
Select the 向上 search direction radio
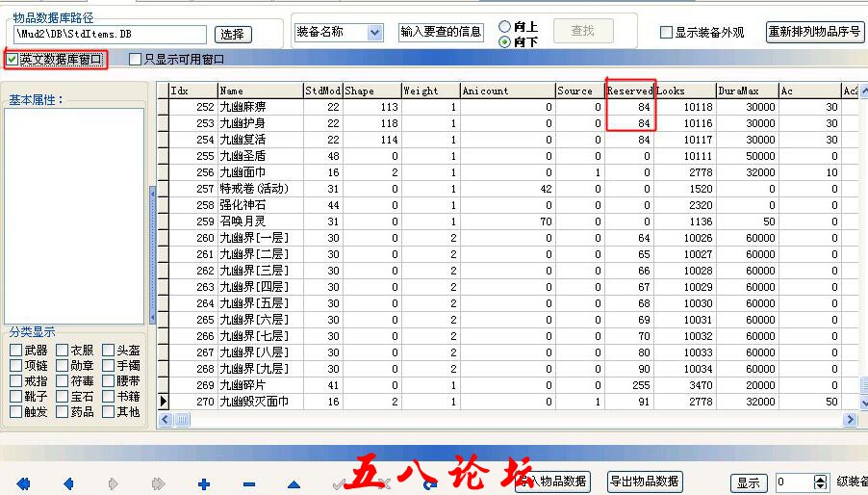tap(505, 26)
